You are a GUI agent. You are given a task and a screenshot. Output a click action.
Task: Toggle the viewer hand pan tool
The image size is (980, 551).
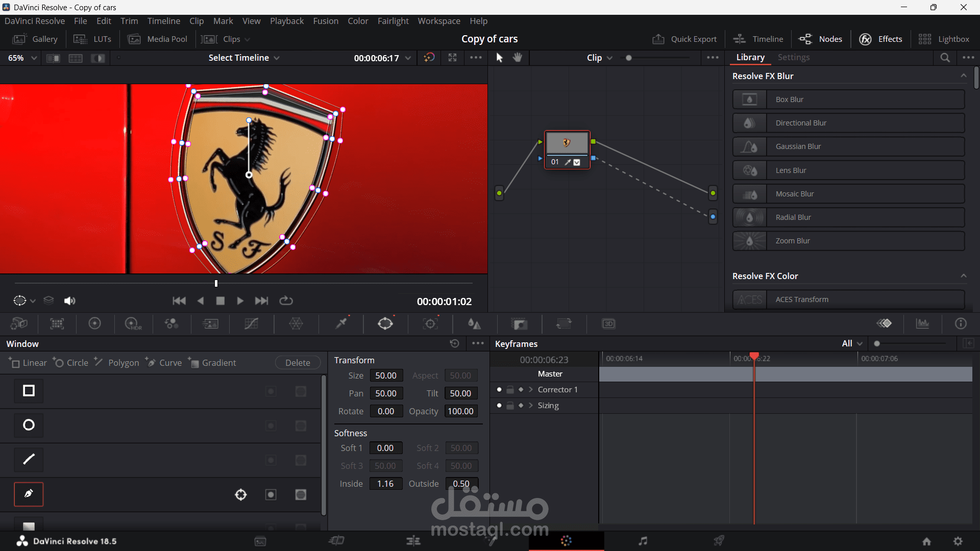coord(518,58)
